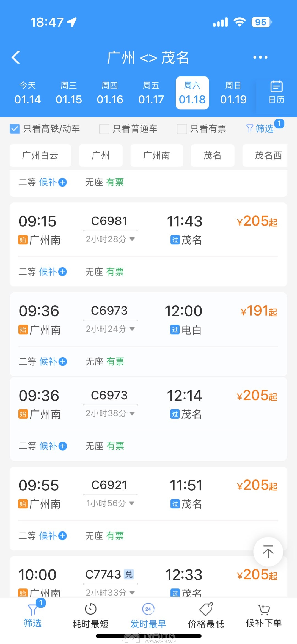
Task: Filter by 广州白云 station chip
Action: [x=40, y=155]
